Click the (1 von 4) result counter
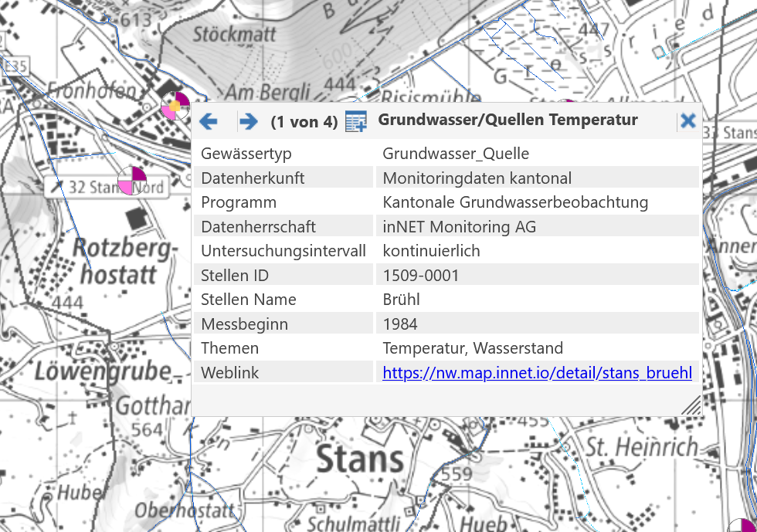 tap(304, 122)
